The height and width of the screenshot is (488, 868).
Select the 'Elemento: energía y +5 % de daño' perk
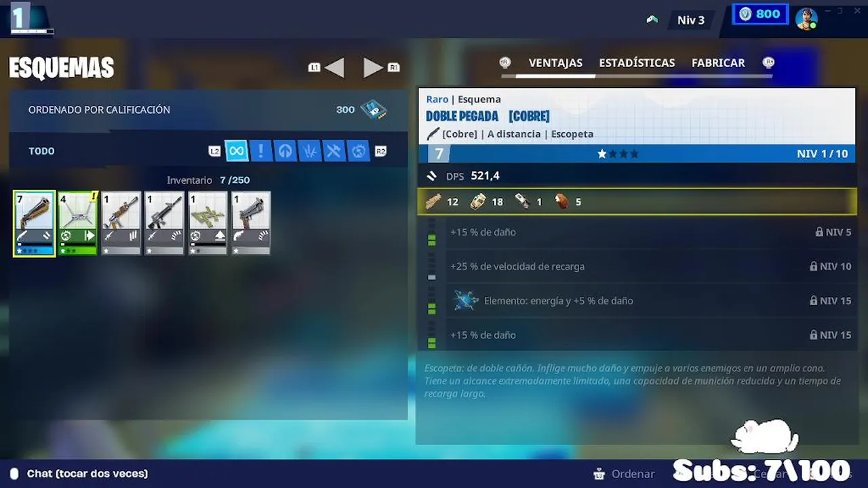(x=650, y=300)
